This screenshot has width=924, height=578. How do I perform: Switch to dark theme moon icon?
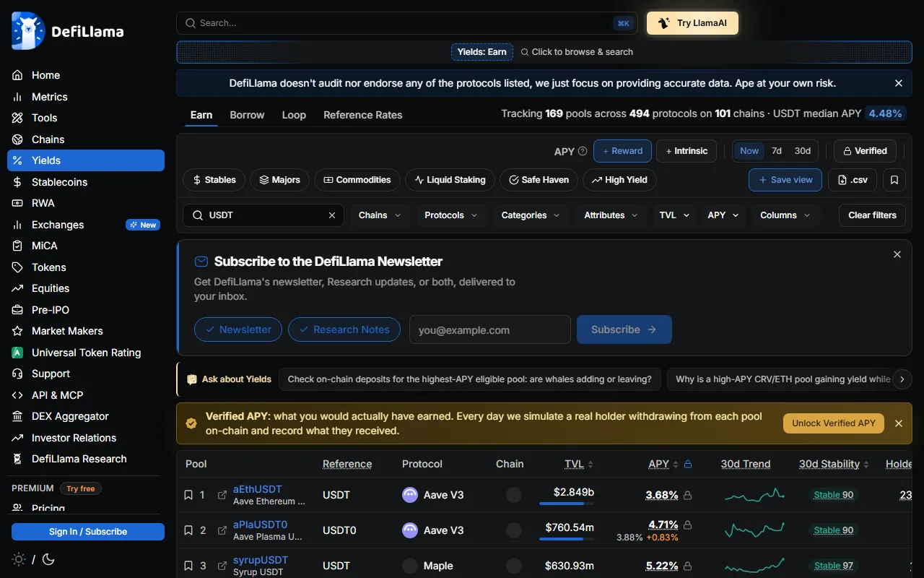[x=48, y=559]
